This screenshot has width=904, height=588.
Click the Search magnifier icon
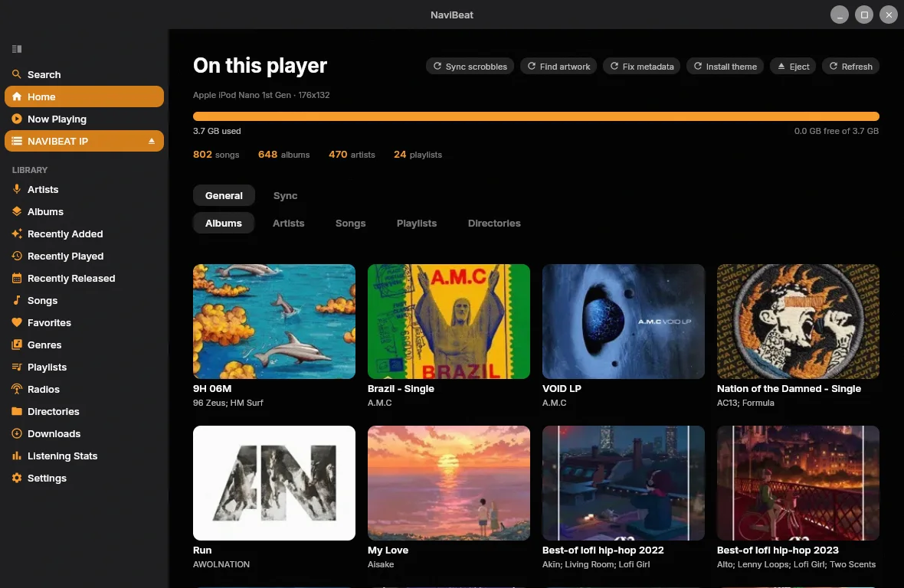click(17, 74)
